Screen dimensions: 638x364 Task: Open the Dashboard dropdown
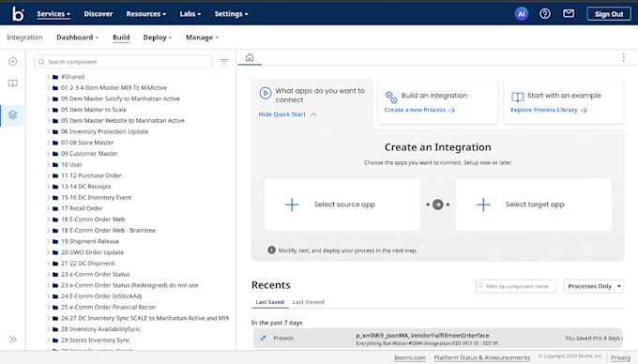coord(77,38)
